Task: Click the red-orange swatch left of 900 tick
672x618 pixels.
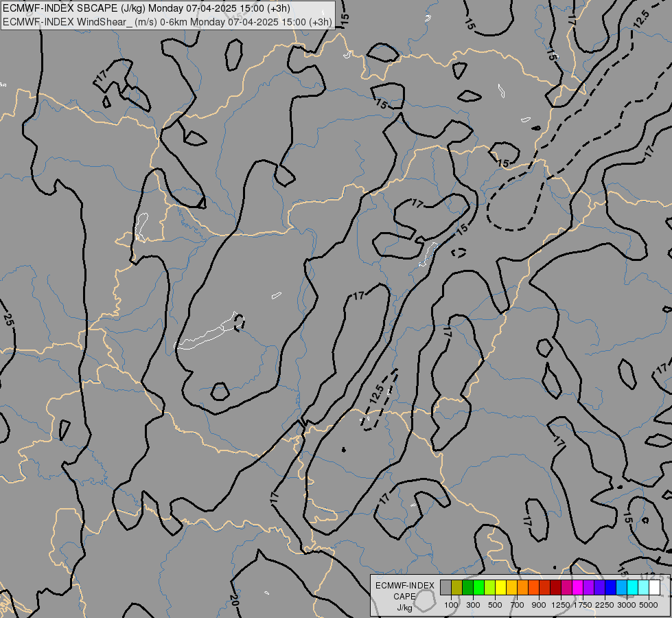Action: pos(533,588)
